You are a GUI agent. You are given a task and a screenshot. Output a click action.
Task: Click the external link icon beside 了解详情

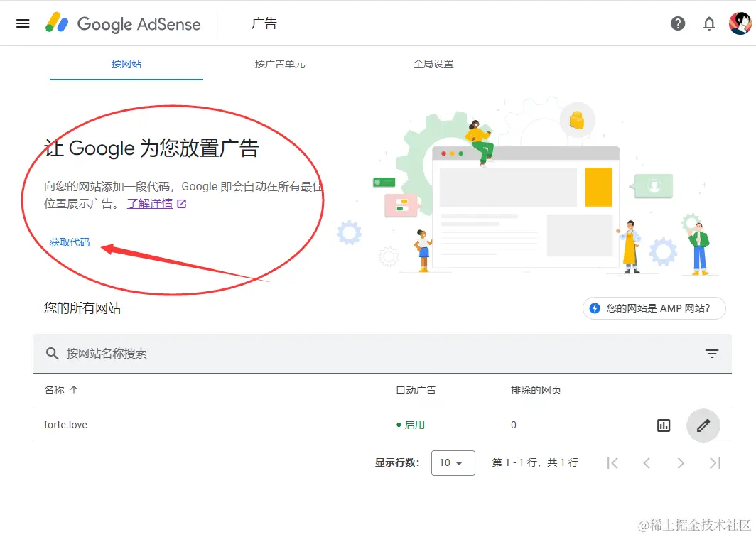click(182, 204)
